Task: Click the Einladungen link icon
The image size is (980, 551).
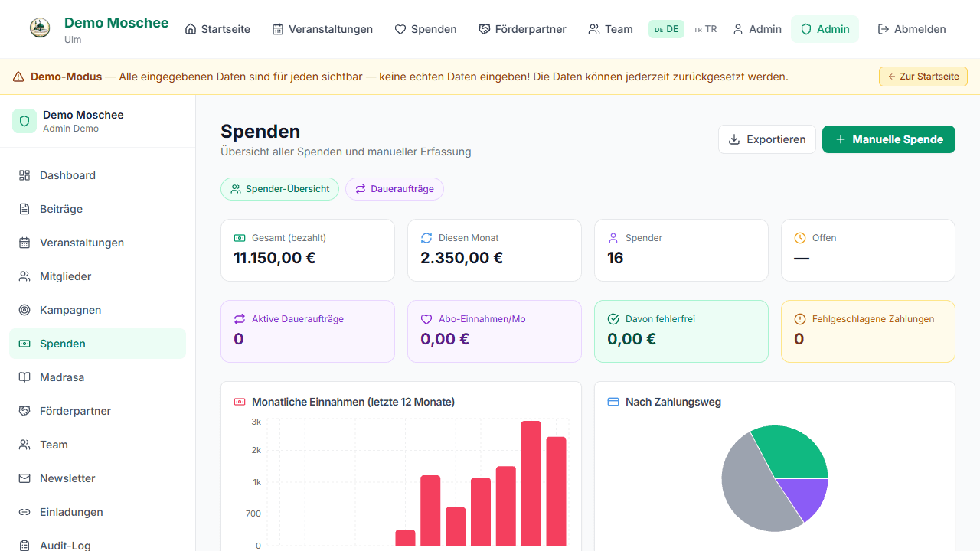Action: 24,512
